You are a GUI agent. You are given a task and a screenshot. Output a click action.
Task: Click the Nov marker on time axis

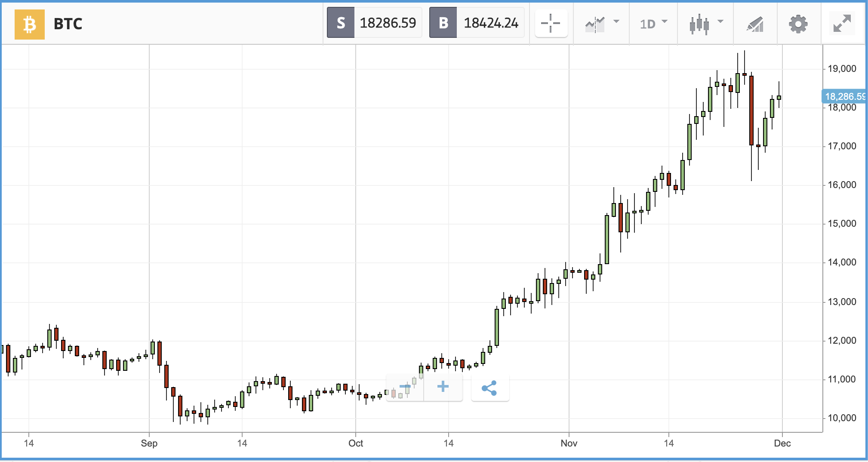(569, 443)
